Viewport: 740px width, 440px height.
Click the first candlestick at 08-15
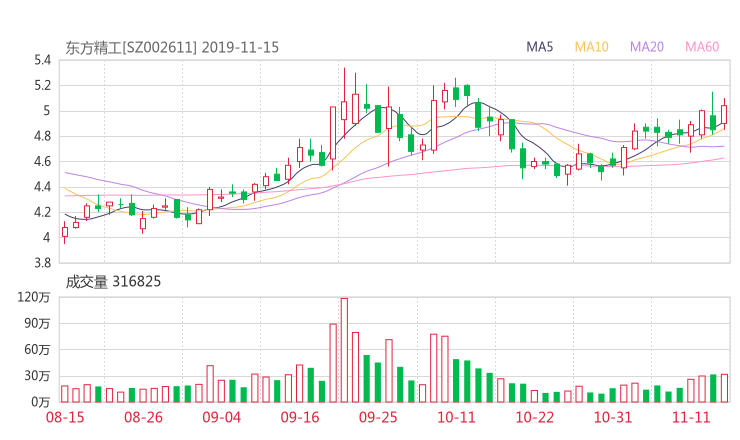click(65, 232)
